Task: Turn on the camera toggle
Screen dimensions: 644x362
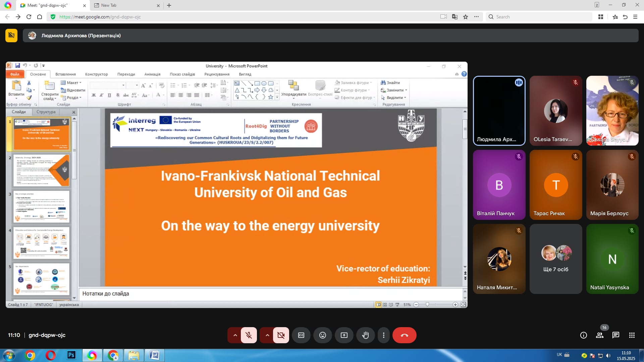Action: 281,335
